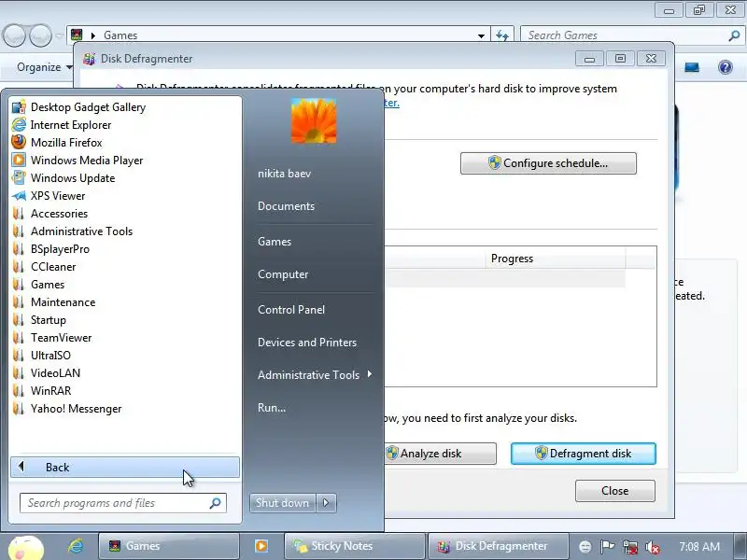
Task: Click the UltraISO folder icon
Action: point(19,356)
